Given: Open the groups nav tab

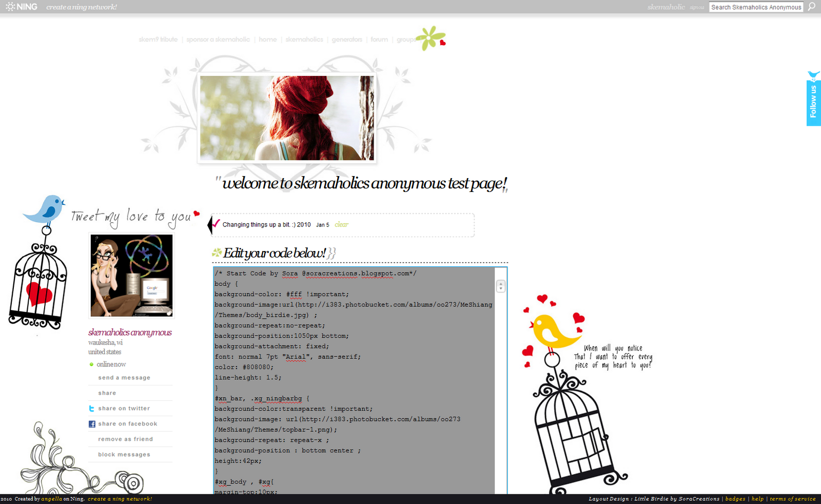Looking at the screenshot, I should pyautogui.click(x=406, y=40).
